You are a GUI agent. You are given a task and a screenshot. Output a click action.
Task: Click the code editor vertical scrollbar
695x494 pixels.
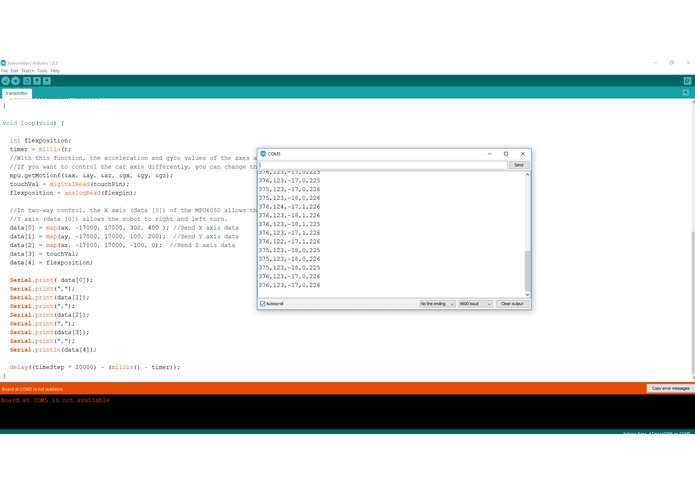[x=693, y=302]
